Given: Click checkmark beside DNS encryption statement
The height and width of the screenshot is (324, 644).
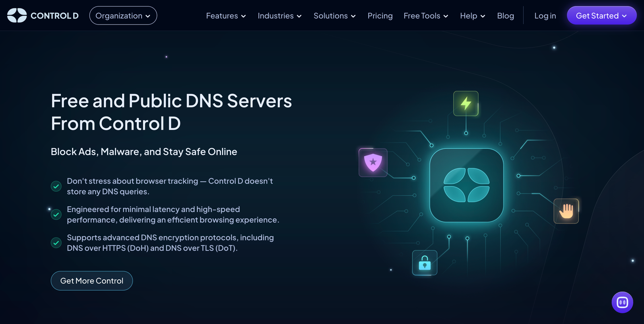Looking at the screenshot, I should (x=56, y=243).
